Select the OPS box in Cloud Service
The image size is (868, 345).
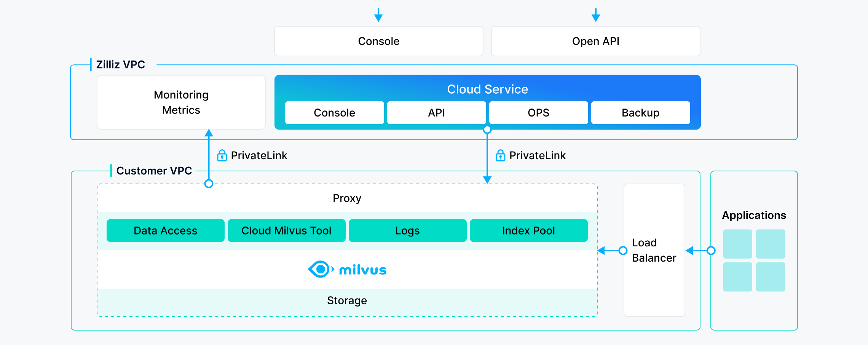point(538,113)
